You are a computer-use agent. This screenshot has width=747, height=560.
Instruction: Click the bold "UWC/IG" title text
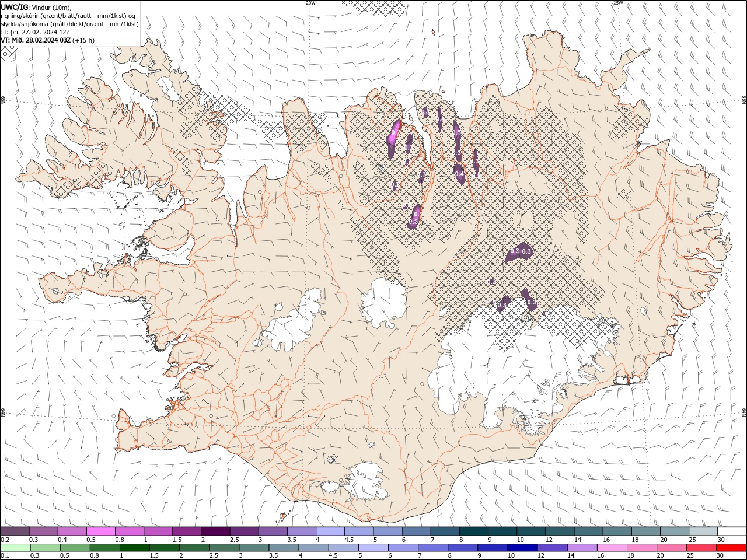pyautogui.click(x=13, y=7)
